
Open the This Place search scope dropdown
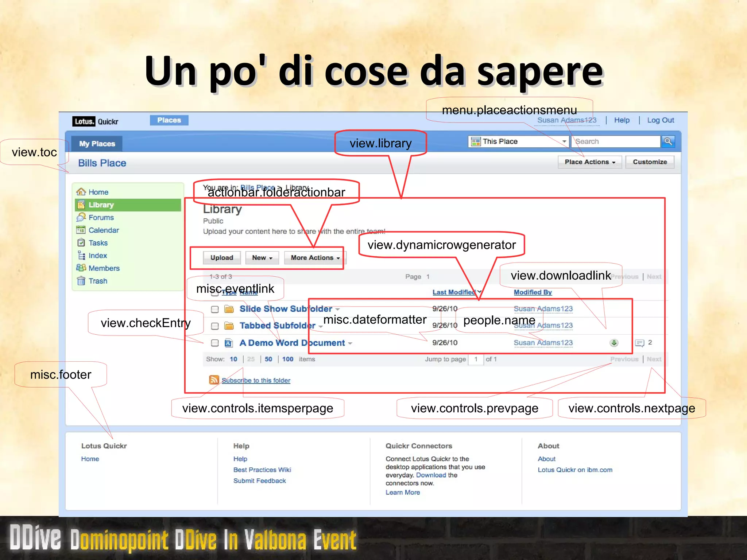pyautogui.click(x=518, y=141)
